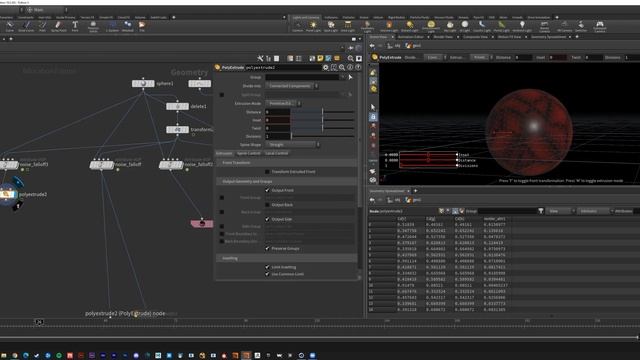Add a Gamepad Camera from the shelf
640x360 pixels.
pos(600,27)
